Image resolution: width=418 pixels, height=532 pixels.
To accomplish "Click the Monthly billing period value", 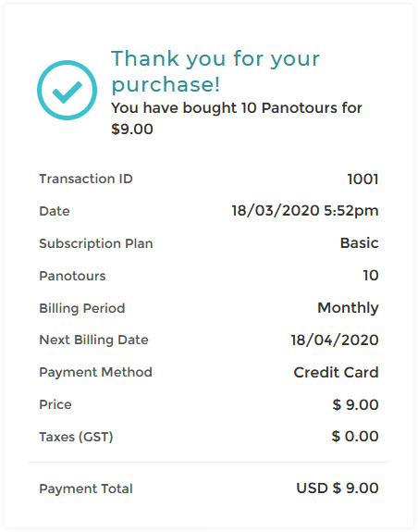I will [348, 308].
